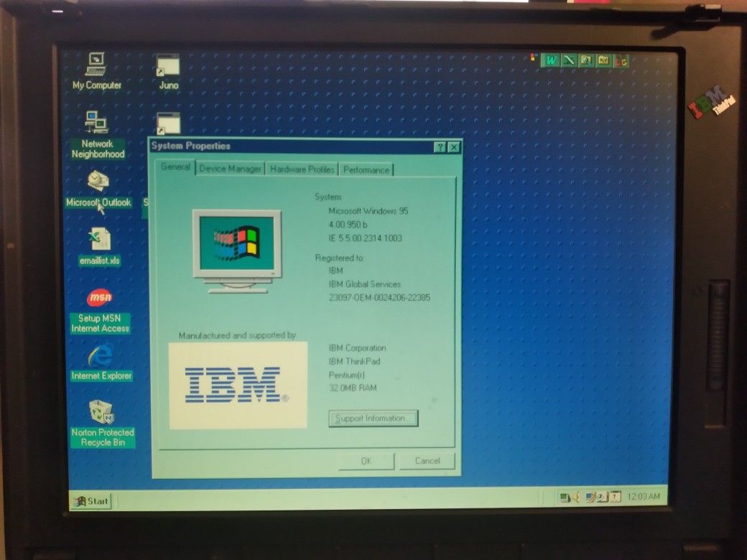Image resolution: width=747 pixels, height=560 pixels.
Task: Select the unlabeled shortcut icon below Juno
Action: 169,123
